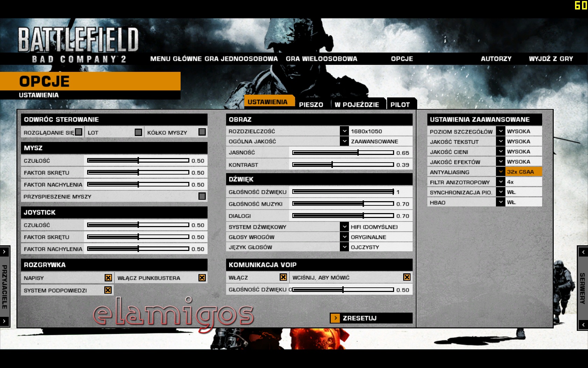Expand the Poziom szczegółów dropdown
The width and height of the screenshot is (588, 368).
(500, 131)
